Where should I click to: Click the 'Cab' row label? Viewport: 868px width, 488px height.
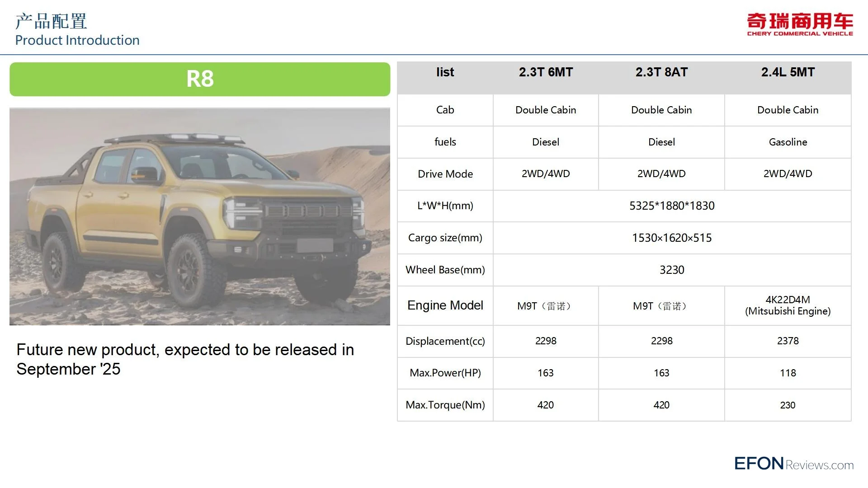(x=445, y=110)
